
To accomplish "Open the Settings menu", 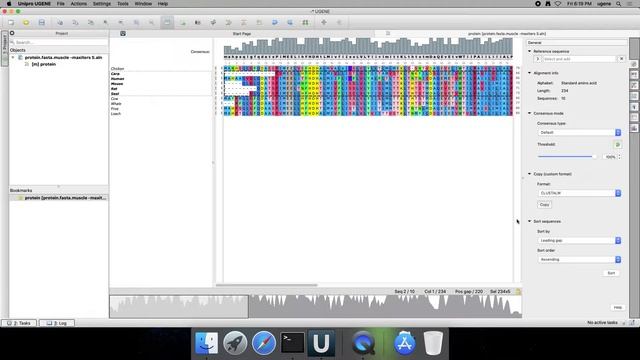I will tap(102, 4).
